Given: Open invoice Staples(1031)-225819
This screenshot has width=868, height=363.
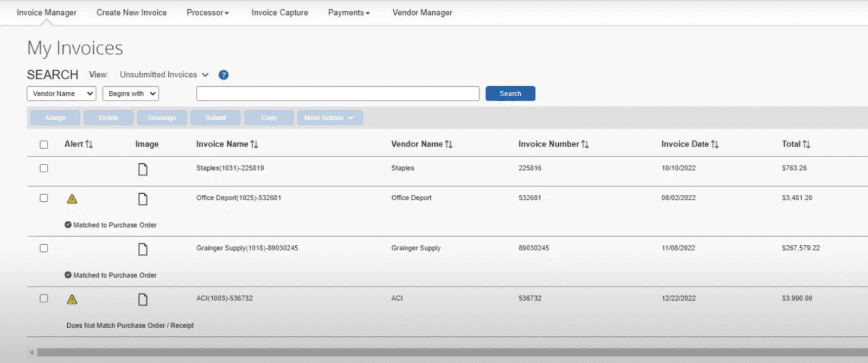Looking at the screenshot, I should 230,168.
